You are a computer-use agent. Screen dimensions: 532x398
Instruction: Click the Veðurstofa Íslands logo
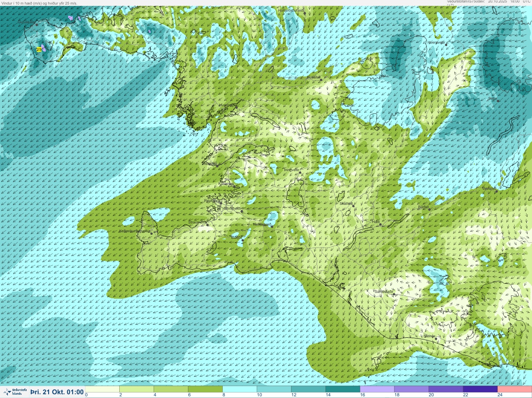point(15,392)
